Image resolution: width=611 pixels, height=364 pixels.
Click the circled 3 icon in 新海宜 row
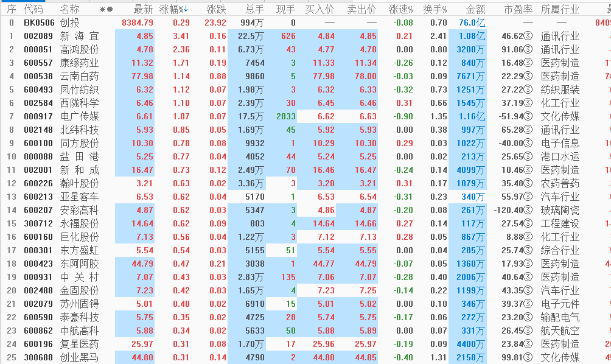tap(528, 37)
